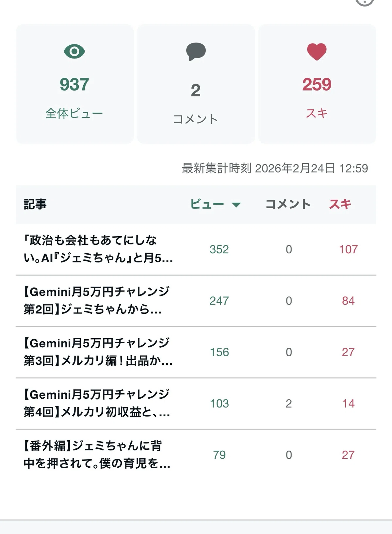Screen dimensions: 392x534
Task: Open article 「政治も会社もあてにしない」
Action: [x=98, y=249]
